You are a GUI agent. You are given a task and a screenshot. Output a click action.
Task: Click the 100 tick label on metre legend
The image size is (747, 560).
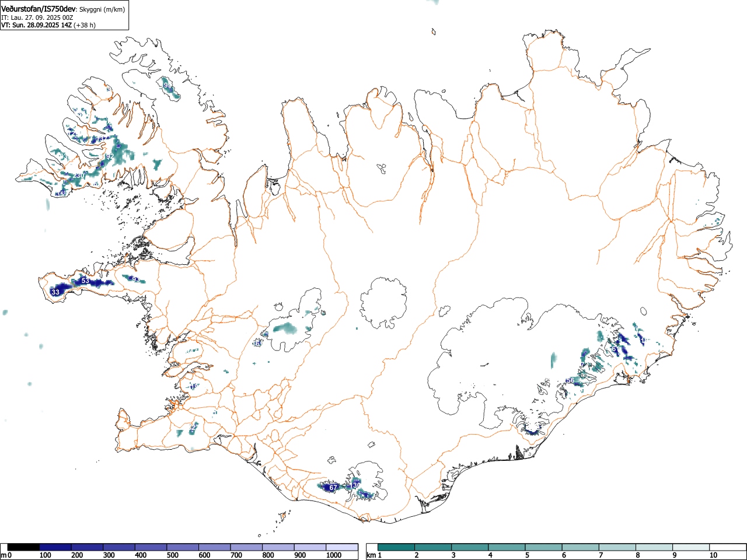coord(45,555)
